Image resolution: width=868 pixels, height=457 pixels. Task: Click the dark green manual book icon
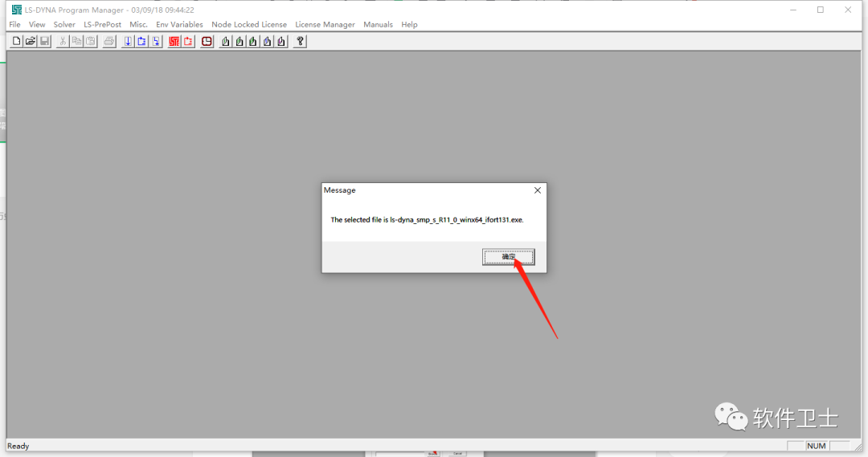click(x=240, y=41)
